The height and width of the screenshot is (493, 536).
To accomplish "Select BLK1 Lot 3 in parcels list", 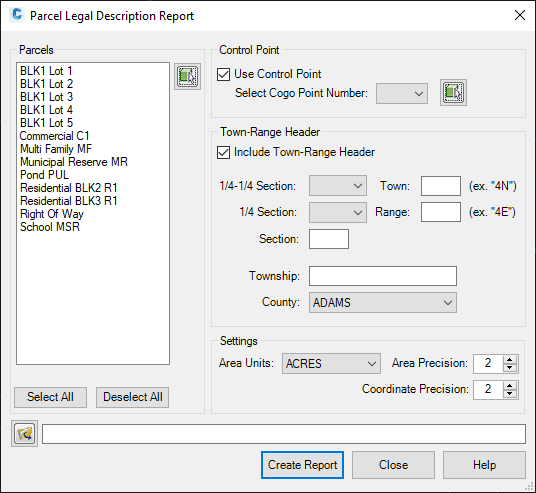I will (46, 97).
